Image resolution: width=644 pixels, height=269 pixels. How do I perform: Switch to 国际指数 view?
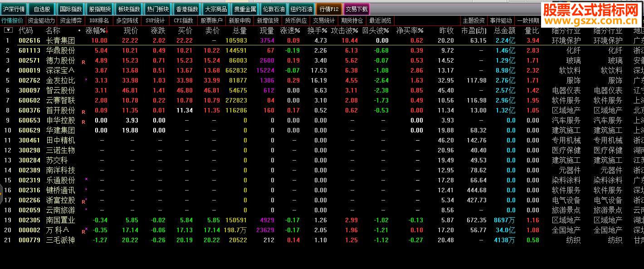71,9
